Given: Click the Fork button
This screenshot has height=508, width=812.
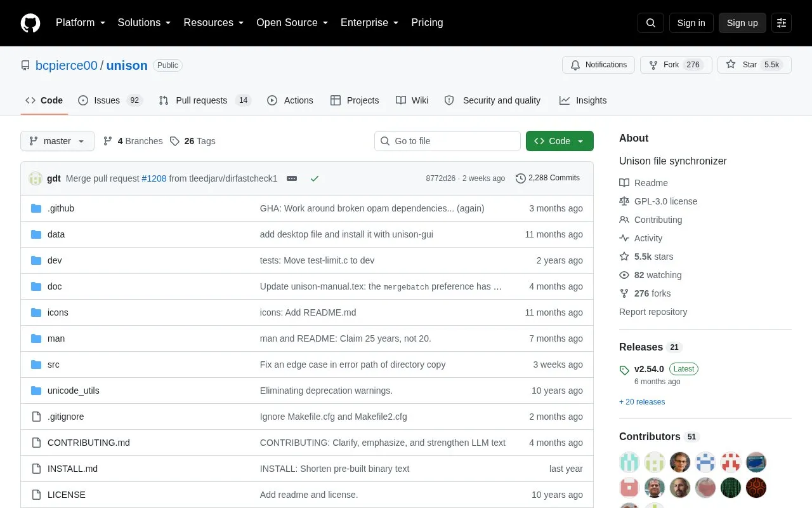Looking at the screenshot, I should tap(676, 65).
